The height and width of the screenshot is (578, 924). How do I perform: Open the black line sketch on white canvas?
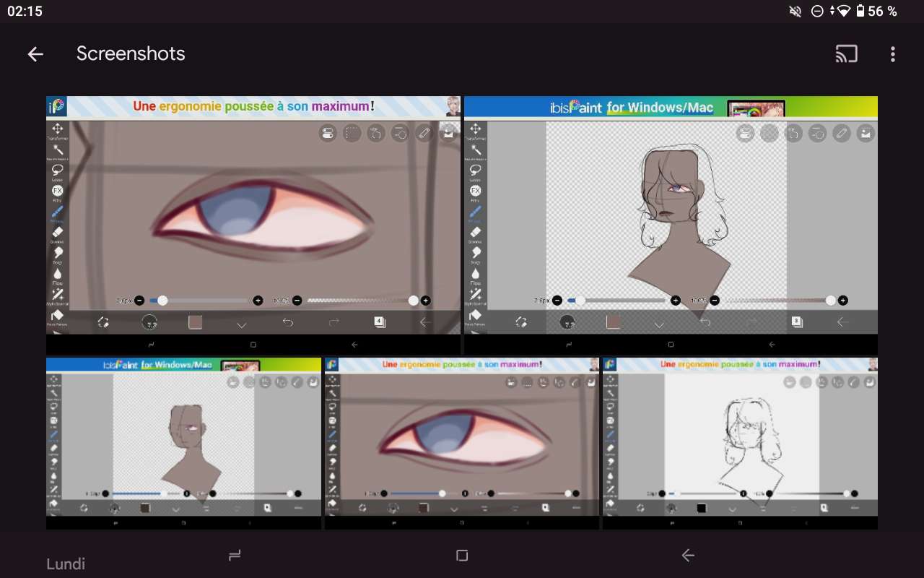(x=740, y=444)
